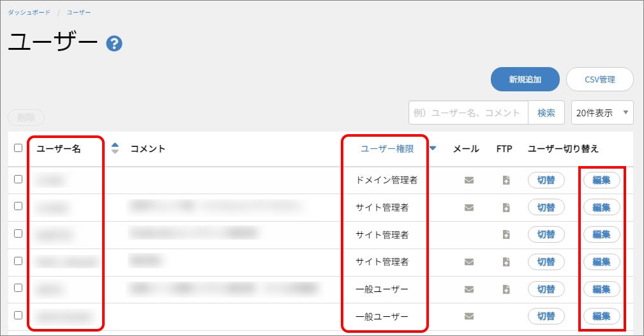Check the last 一般ユーザー row checkbox
Screen dimensions: 644x336
coord(18,315)
